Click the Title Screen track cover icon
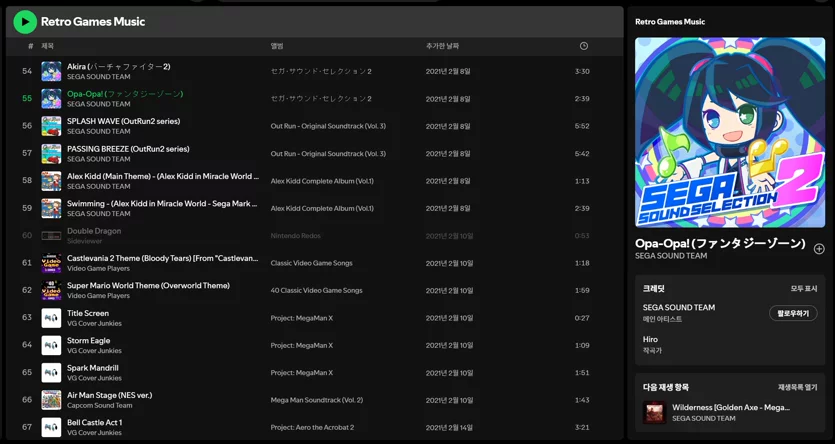Image resolution: width=835 pixels, height=444 pixels. 51,318
